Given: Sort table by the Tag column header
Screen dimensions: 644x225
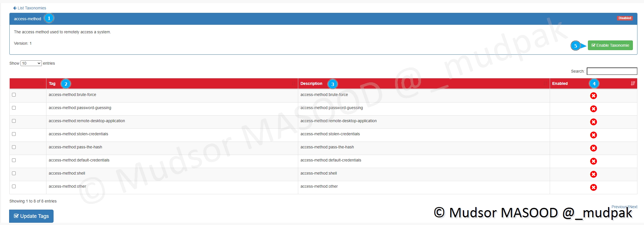Looking at the screenshot, I should click(x=52, y=83).
